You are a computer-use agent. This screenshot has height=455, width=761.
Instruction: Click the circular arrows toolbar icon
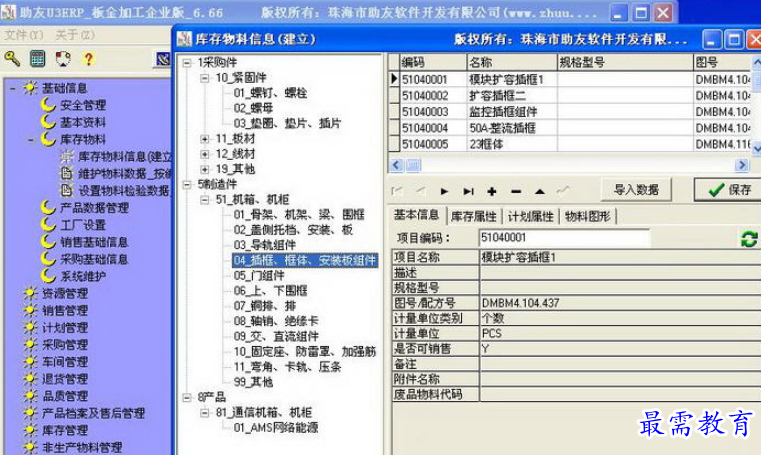63,59
